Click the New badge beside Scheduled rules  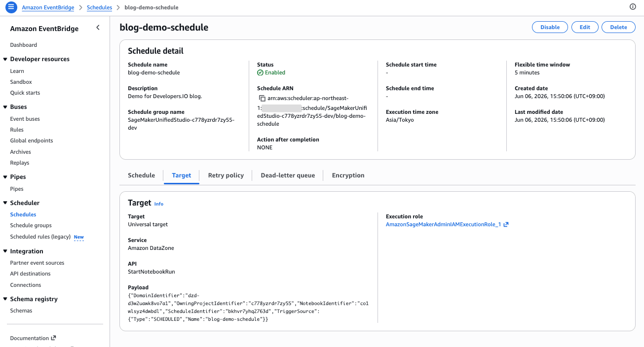(78, 237)
